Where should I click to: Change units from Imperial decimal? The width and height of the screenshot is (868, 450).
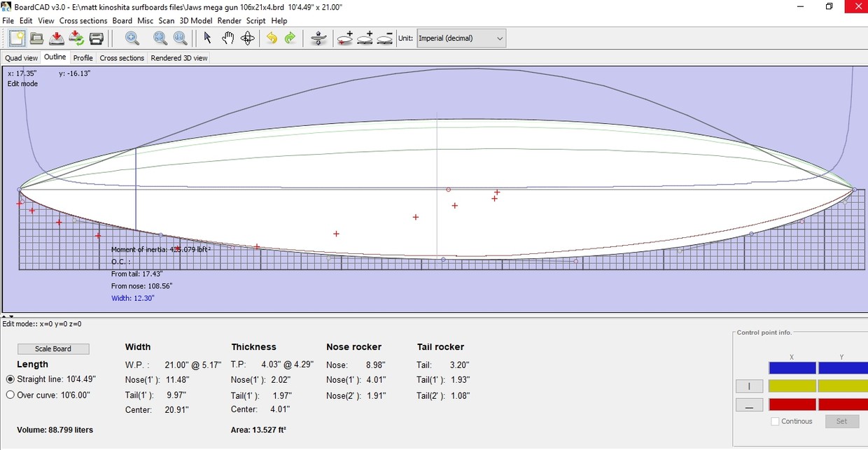coord(458,38)
